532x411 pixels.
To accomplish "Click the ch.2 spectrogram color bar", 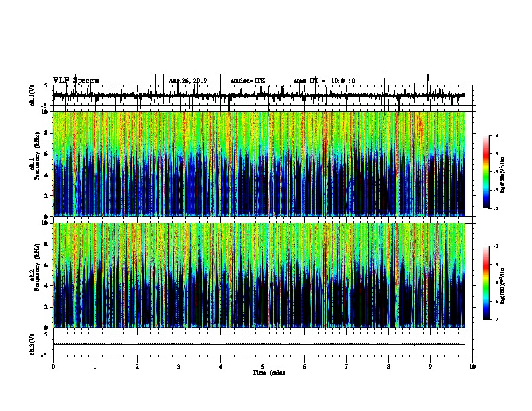I will tap(486, 283).
